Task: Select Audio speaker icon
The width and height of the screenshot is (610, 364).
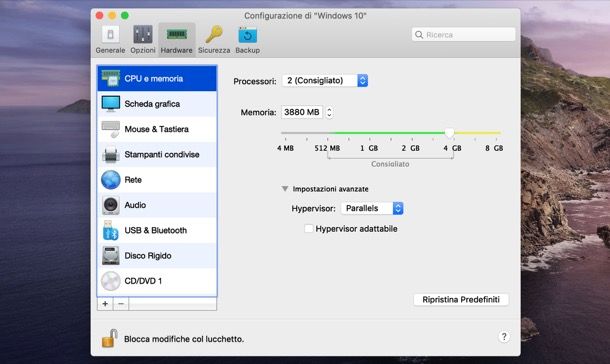Action: pyautogui.click(x=111, y=205)
